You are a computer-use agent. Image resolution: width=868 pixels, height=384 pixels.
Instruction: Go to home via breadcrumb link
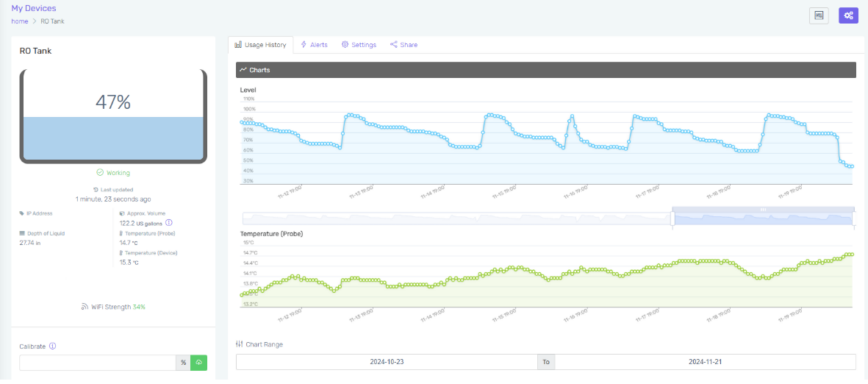coord(19,21)
